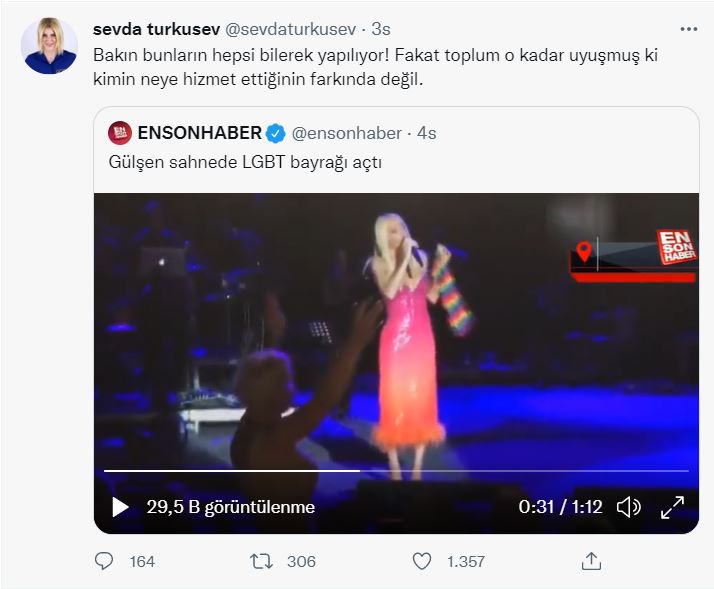Open the @ensonhaber handle
714x589 pixels.
(x=346, y=133)
